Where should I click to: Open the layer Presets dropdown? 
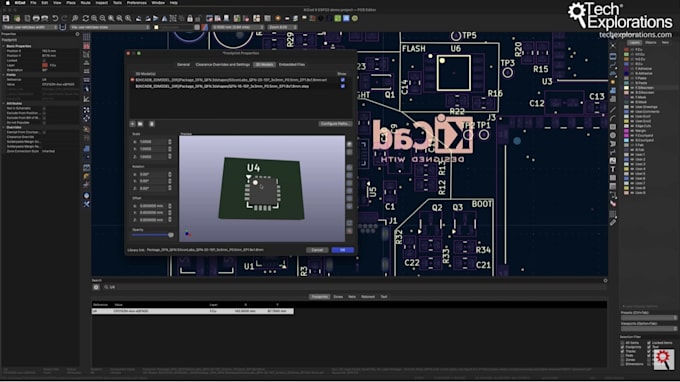pyautogui.click(x=649, y=318)
